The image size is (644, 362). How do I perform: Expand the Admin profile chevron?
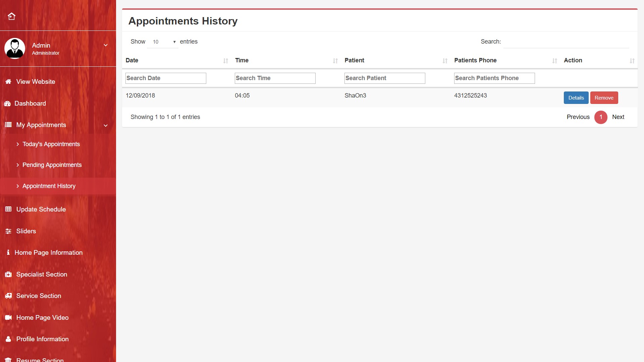coord(106,45)
